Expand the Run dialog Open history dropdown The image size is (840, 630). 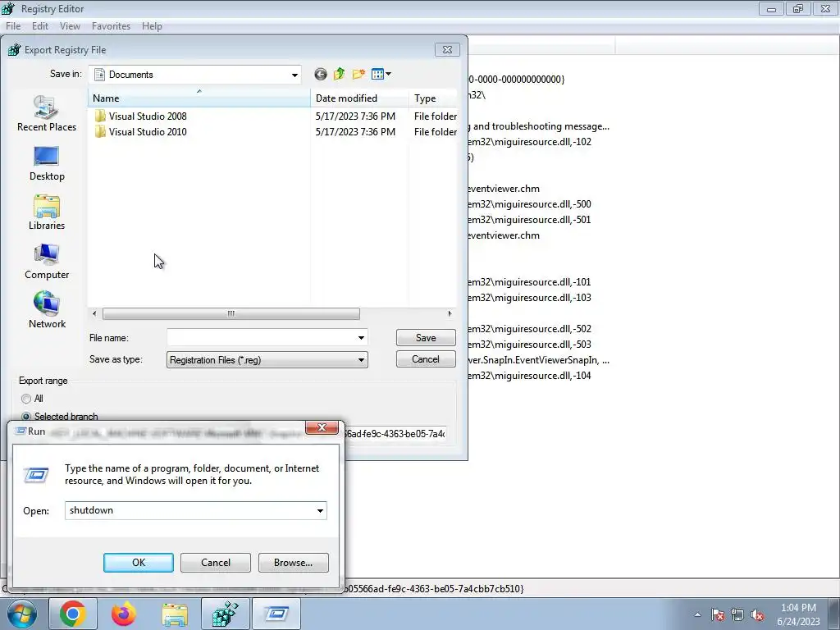321,511
